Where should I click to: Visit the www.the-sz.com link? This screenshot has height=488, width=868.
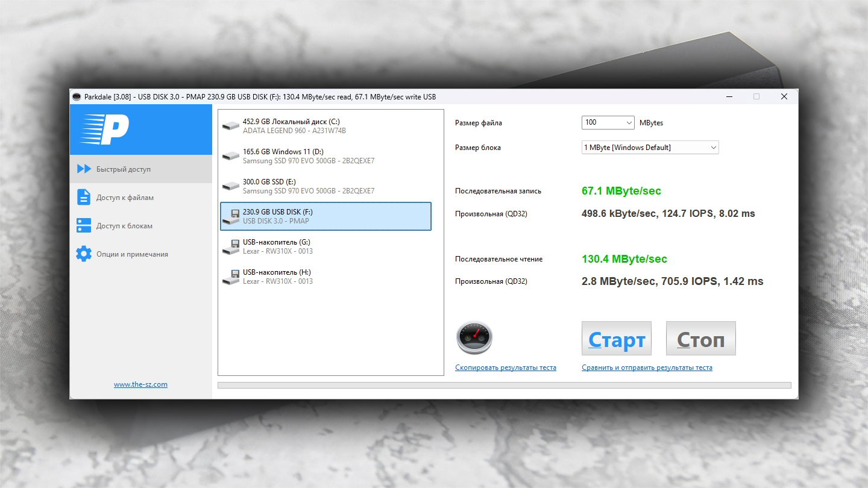(140, 384)
